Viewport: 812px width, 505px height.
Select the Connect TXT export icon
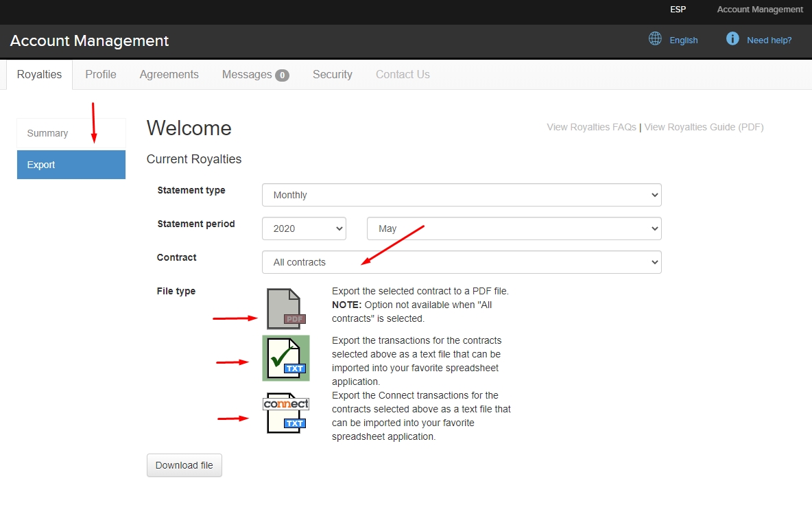click(286, 413)
